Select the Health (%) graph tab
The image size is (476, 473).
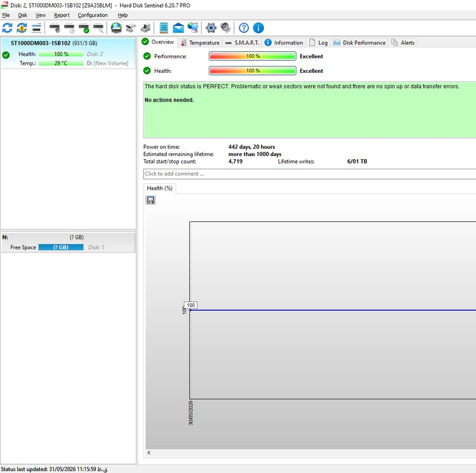[159, 188]
